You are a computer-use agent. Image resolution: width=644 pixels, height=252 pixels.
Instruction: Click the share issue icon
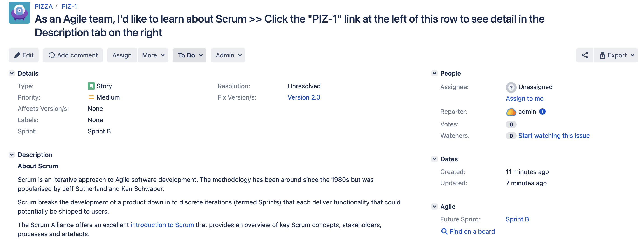pyautogui.click(x=584, y=55)
